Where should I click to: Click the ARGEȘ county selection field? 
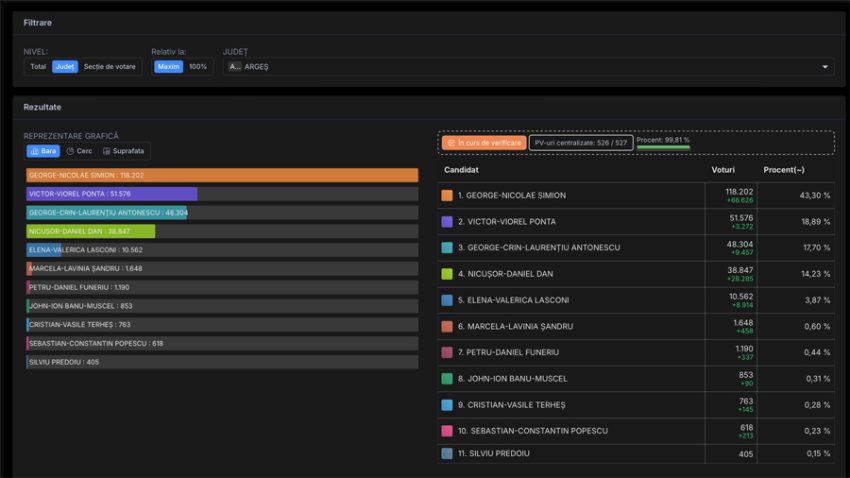500,67
